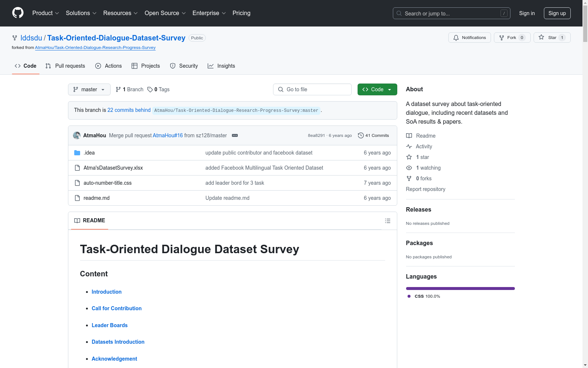Open the Pull requests tab

coord(65,66)
